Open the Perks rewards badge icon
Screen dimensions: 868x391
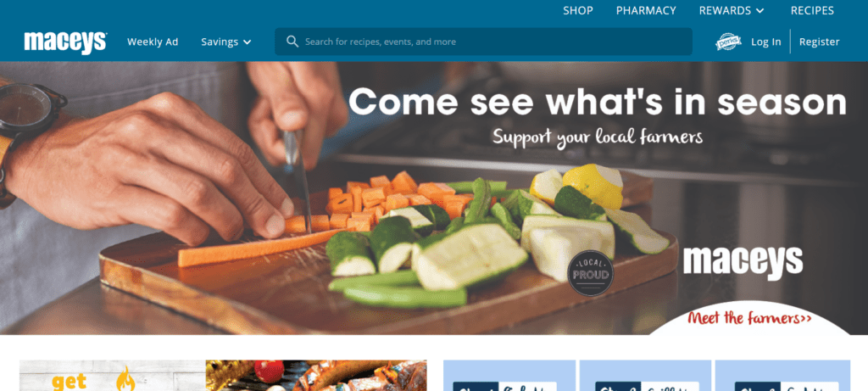[728, 42]
